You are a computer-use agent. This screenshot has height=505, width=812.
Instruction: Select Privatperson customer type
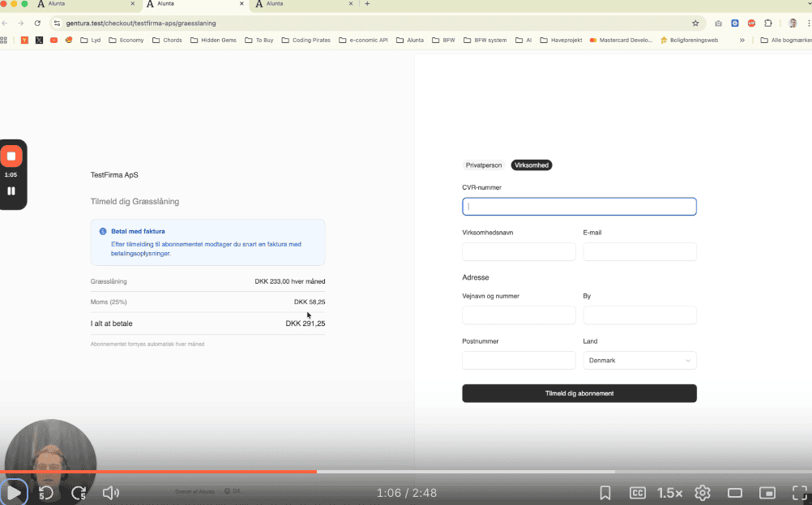484,165
